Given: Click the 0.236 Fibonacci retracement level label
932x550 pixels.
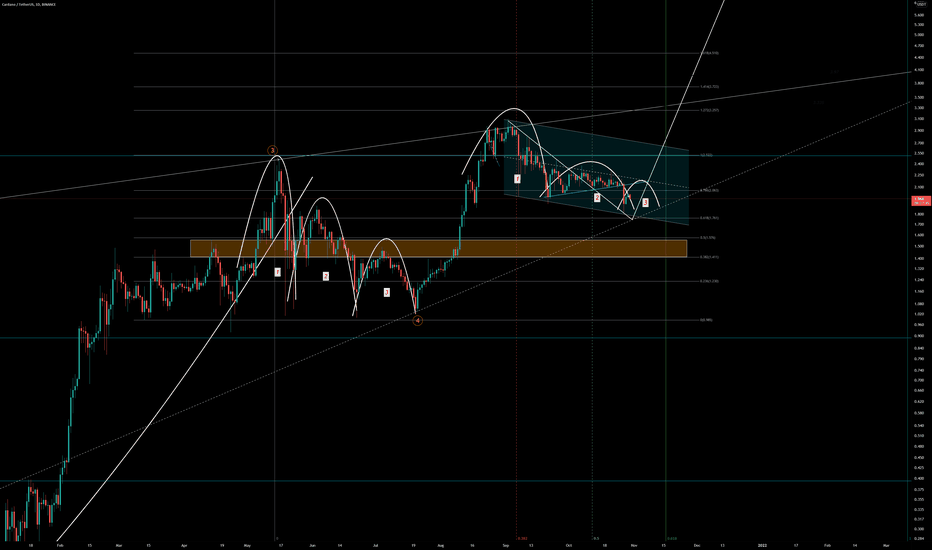Looking at the screenshot, I should [x=709, y=281].
